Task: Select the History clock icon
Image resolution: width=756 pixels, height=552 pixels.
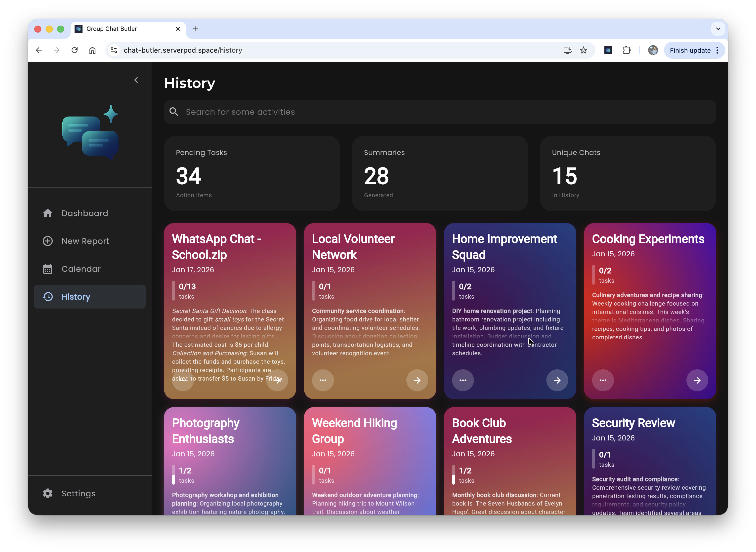Action: click(x=48, y=297)
